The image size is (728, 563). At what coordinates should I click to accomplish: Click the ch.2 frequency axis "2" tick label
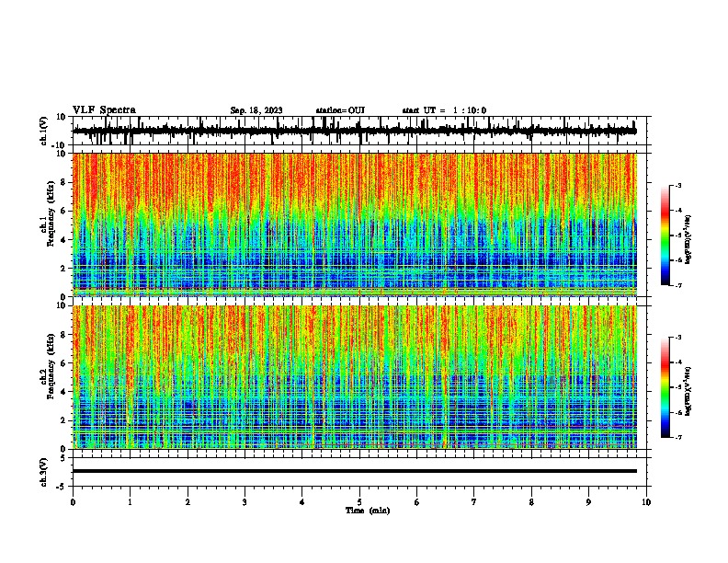pos(64,420)
